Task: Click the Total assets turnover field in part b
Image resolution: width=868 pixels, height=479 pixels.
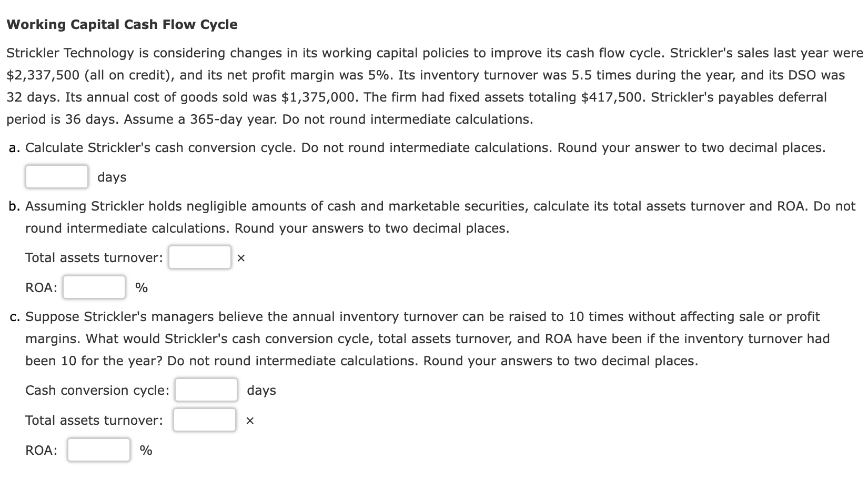Action: 199,257
